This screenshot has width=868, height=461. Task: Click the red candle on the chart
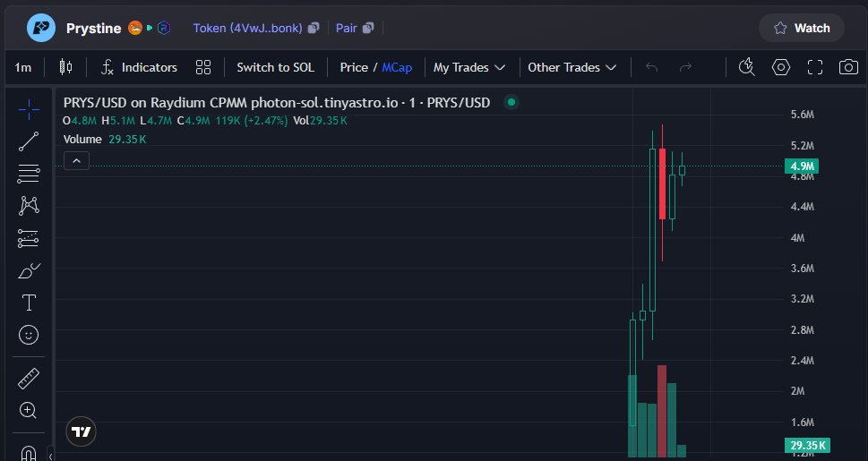tap(662, 184)
